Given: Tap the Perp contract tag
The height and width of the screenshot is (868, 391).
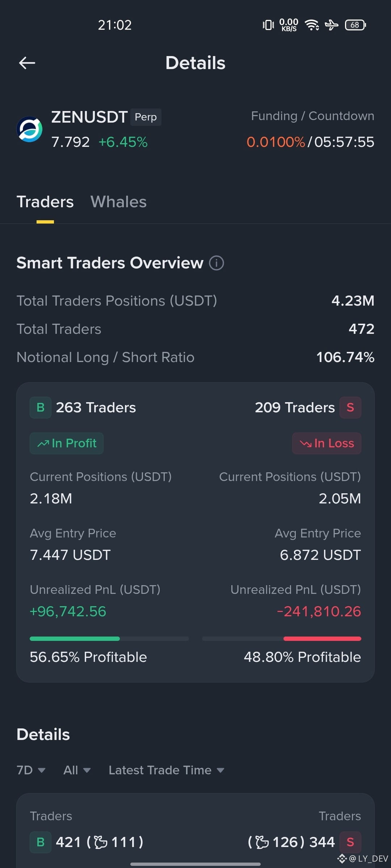Looking at the screenshot, I should (x=146, y=117).
